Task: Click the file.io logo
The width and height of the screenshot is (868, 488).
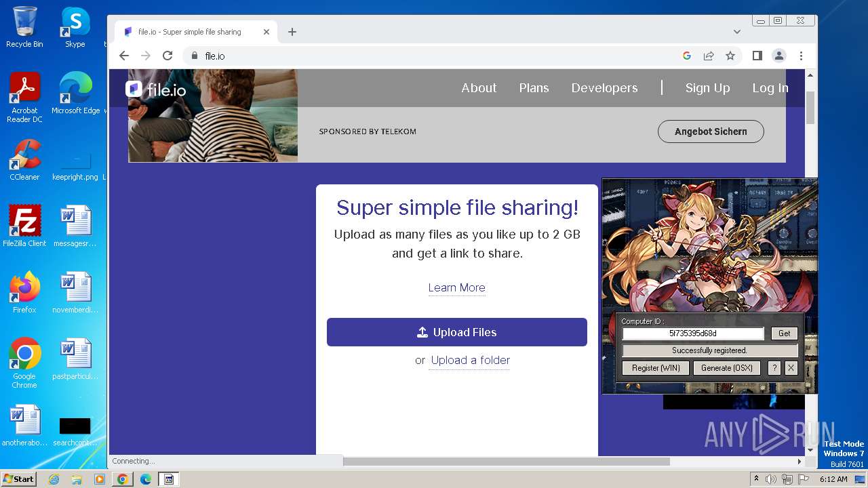Action: coord(156,89)
